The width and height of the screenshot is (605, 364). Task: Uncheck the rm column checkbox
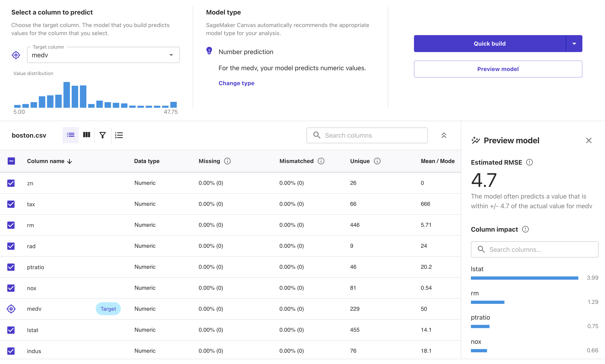tap(11, 225)
